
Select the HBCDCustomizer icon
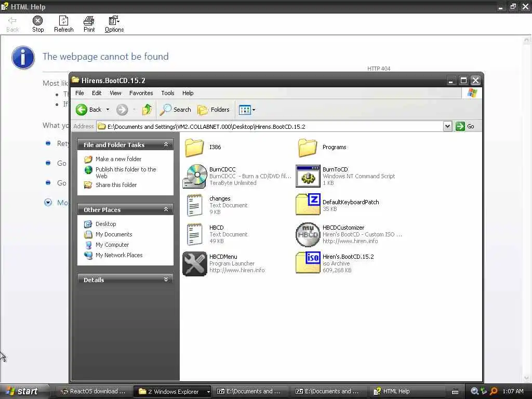pyautogui.click(x=308, y=234)
